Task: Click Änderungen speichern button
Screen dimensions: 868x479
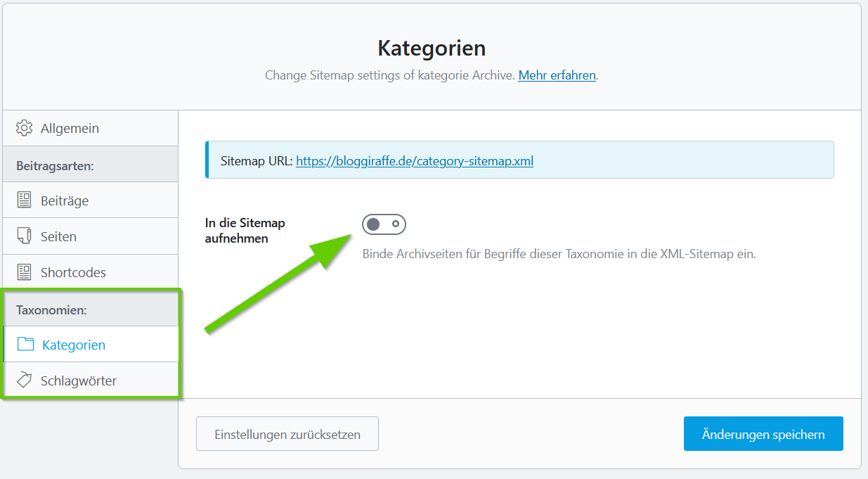Action: [x=763, y=434]
